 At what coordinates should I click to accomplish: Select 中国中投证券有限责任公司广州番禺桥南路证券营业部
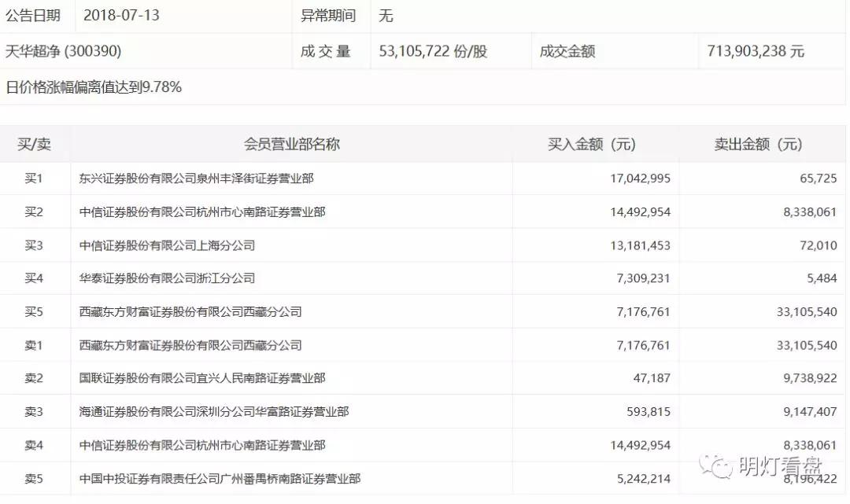coord(220,479)
